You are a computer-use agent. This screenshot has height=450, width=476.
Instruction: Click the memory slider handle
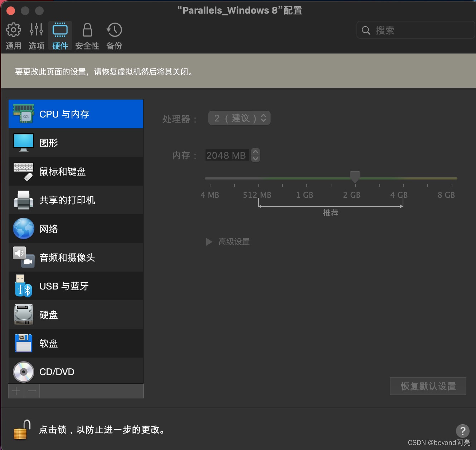point(355,177)
